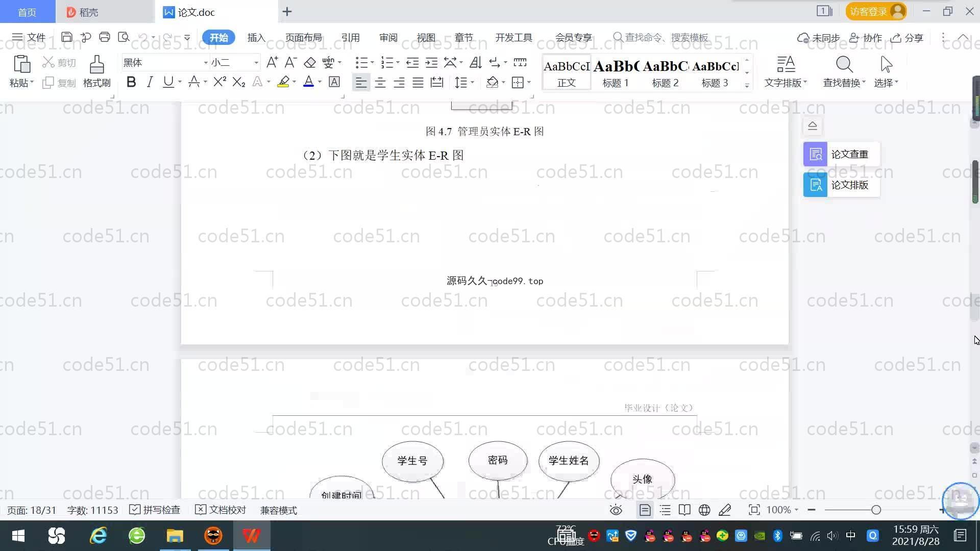Open the 引用 ribbon tab
The height and width of the screenshot is (551, 980).
[x=350, y=37]
